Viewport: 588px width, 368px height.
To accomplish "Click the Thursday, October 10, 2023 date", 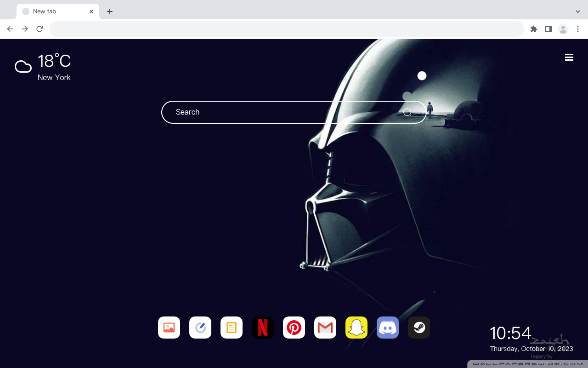I will click(x=531, y=349).
